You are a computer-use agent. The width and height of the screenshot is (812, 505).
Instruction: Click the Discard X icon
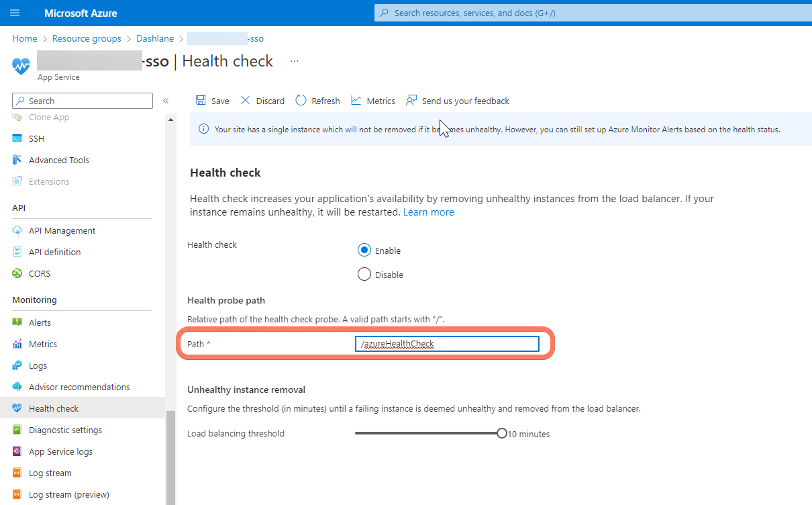click(245, 100)
